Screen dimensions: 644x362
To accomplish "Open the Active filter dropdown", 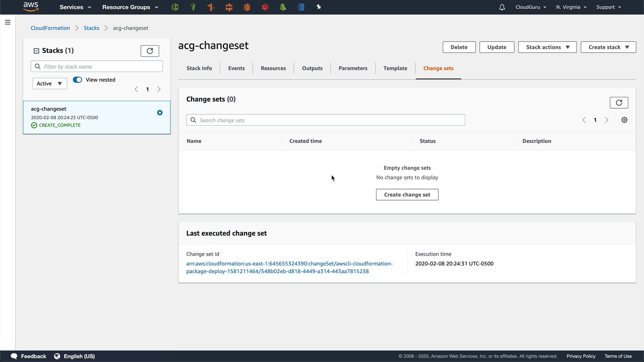I will point(50,83).
